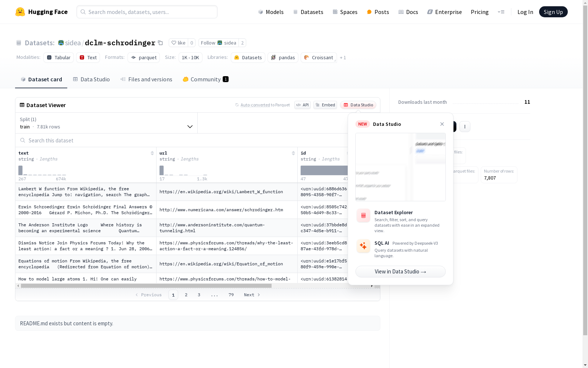This screenshot has width=588, height=368.
Task: Click the Dataset Explorer icon
Action: (363, 216)
